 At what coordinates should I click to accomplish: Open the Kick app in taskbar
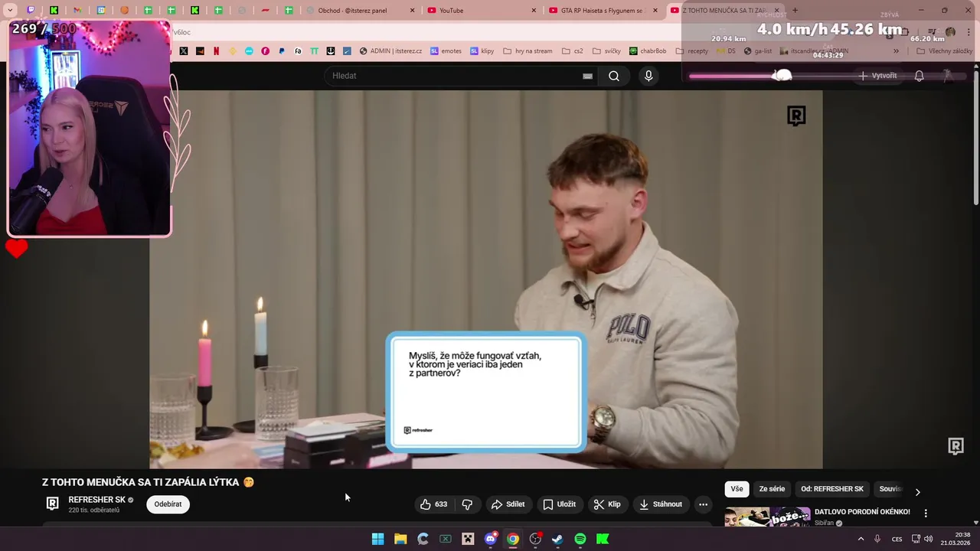click(x=603, y=539)
